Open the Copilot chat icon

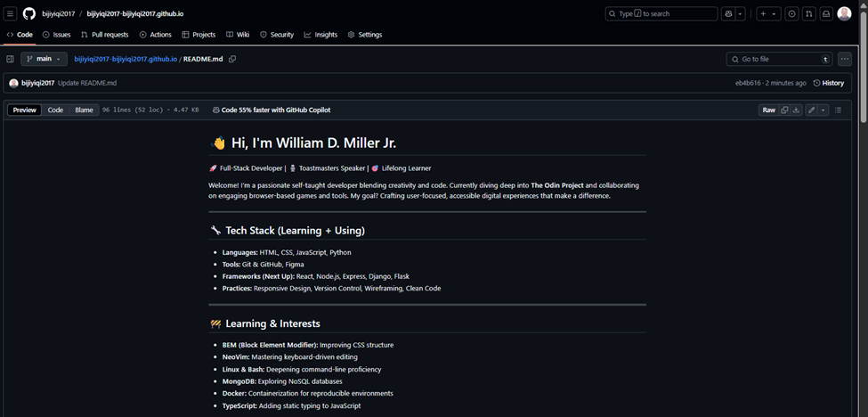coord(727,14)
